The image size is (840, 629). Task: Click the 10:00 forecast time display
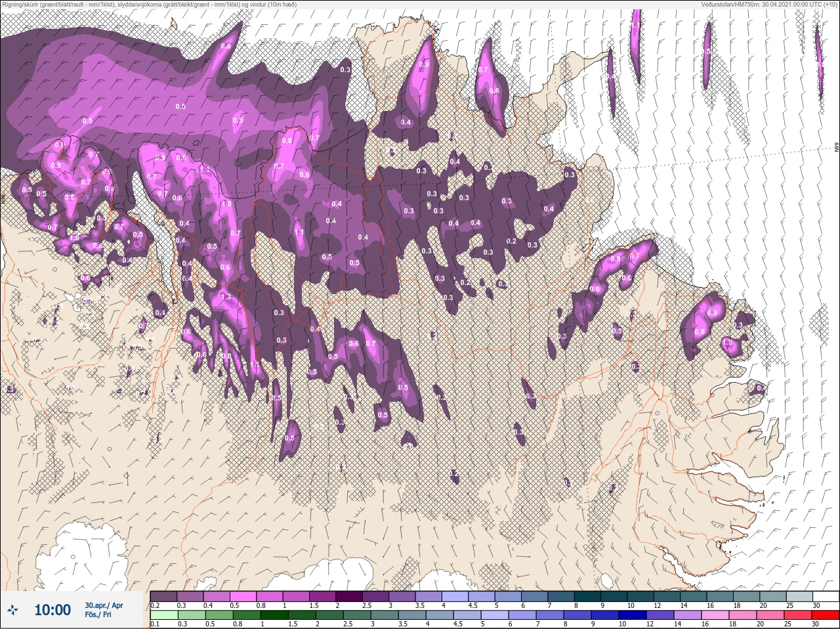(x=52, y=611)
